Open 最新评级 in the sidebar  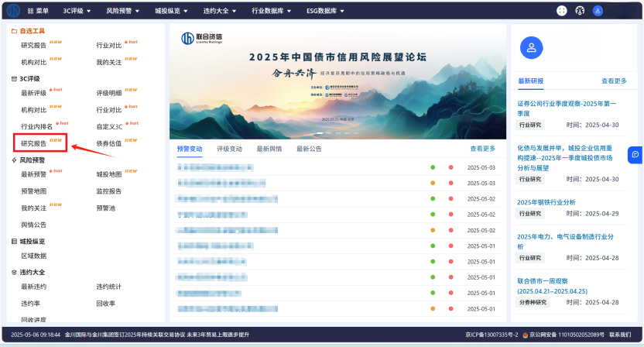point(34,93)
